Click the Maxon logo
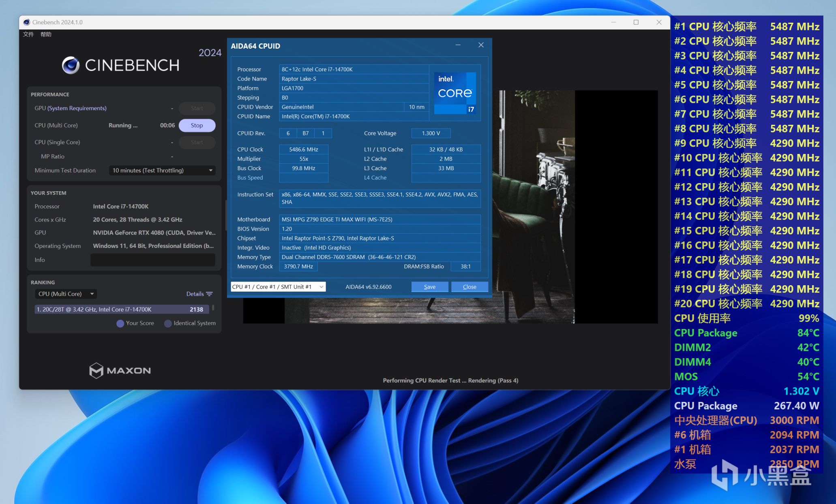Screen dimensions: 836x504 point(120,370)
